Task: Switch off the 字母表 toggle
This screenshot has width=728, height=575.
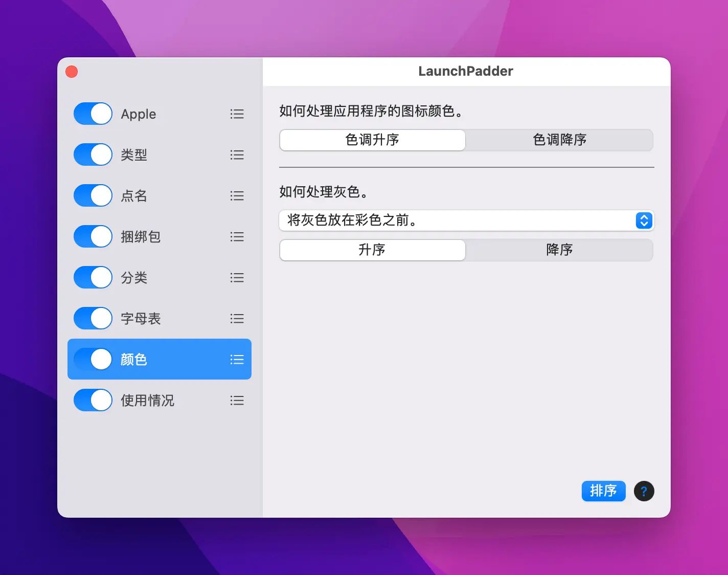Action: point(93,318)
